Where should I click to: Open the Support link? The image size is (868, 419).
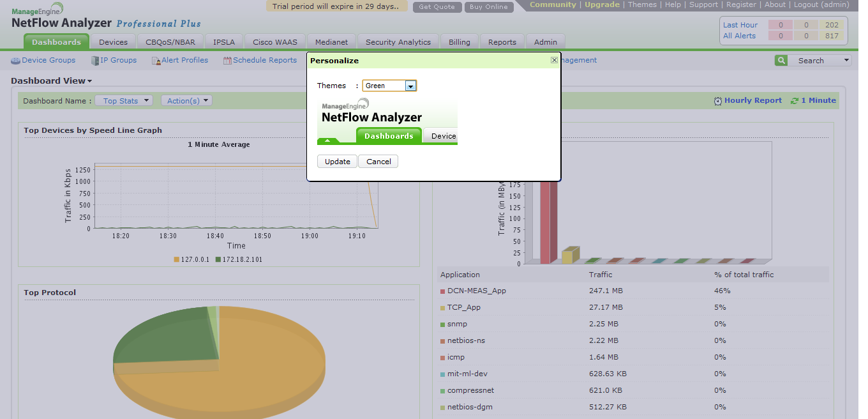tap(703, 4)
